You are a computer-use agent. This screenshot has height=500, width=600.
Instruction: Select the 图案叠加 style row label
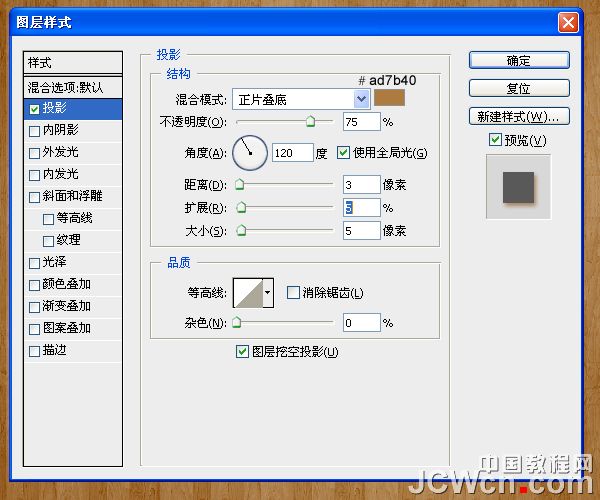pyautogui.click(x=67, y=328)
